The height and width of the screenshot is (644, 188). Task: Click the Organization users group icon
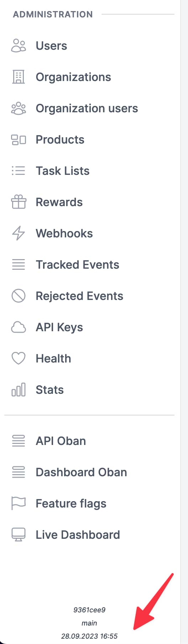pyautogui.click(x=19, y=108)
